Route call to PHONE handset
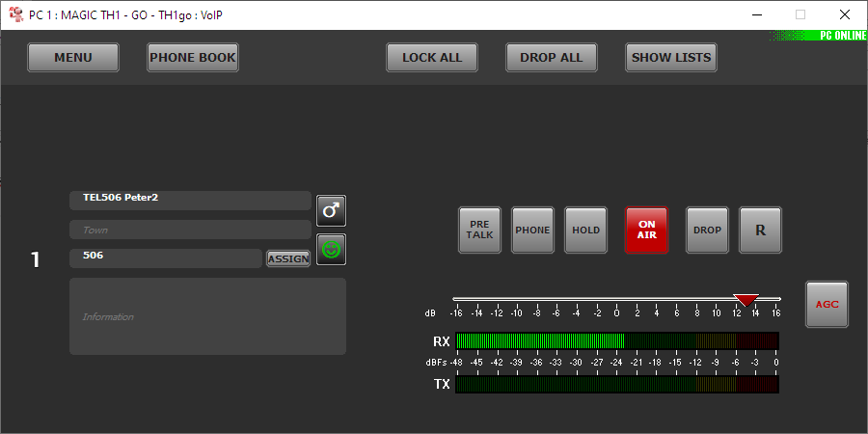868x434 pixels. point(532,231)
